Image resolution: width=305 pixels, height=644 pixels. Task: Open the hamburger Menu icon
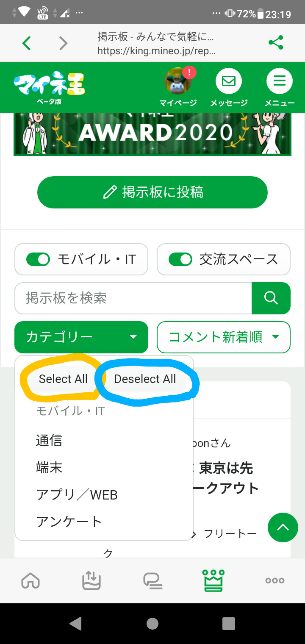pos(279,81)
